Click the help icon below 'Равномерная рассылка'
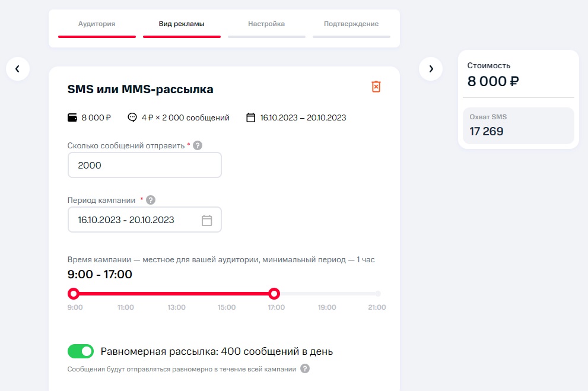 (305, 368)
